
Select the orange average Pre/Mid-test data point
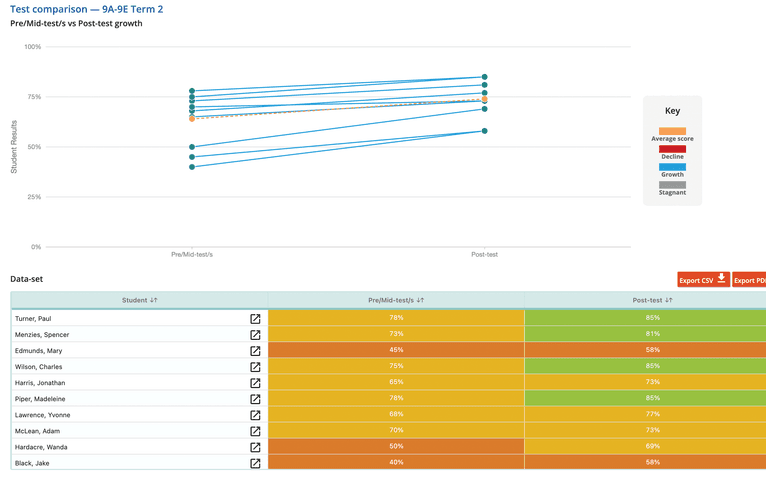coord(192,119)
